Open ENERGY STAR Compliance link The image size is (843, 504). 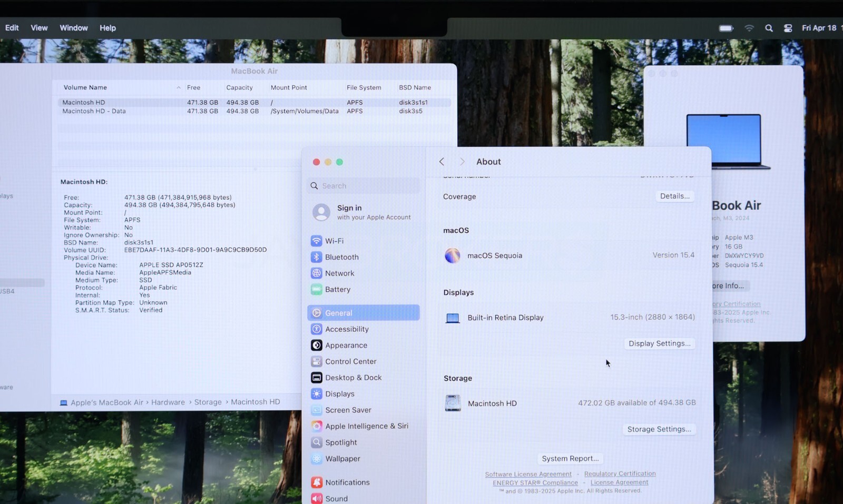pos(535,482)
